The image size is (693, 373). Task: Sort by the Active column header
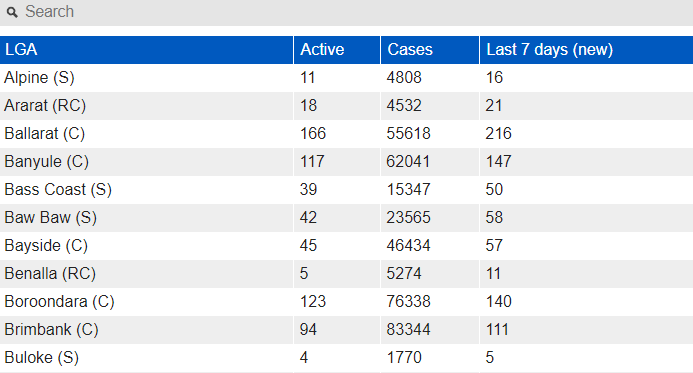337,49
